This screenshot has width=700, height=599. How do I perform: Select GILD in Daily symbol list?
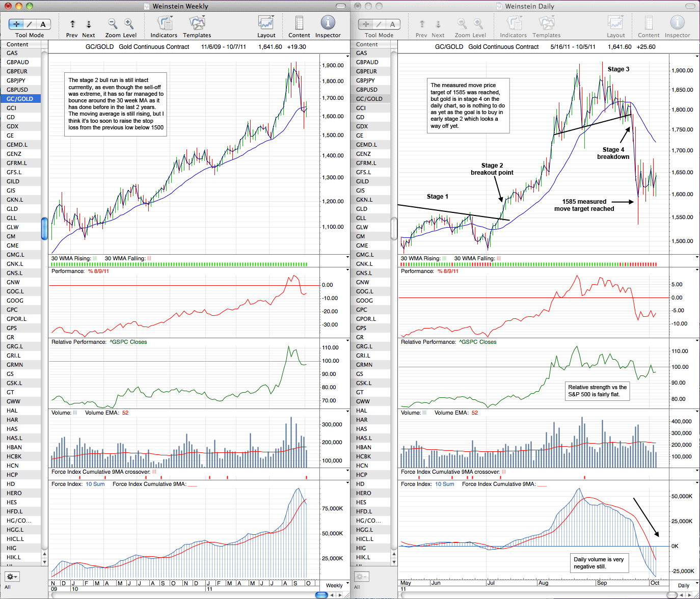370,181
